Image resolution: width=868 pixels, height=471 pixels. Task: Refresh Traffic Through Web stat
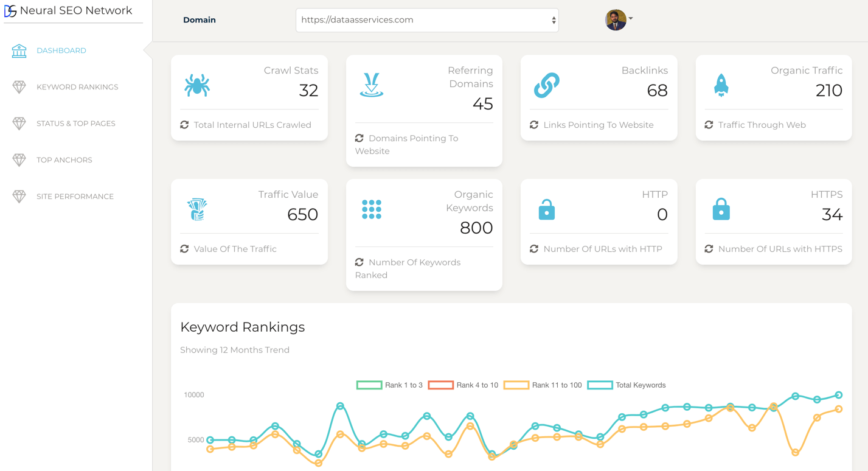tap(709, 125)
